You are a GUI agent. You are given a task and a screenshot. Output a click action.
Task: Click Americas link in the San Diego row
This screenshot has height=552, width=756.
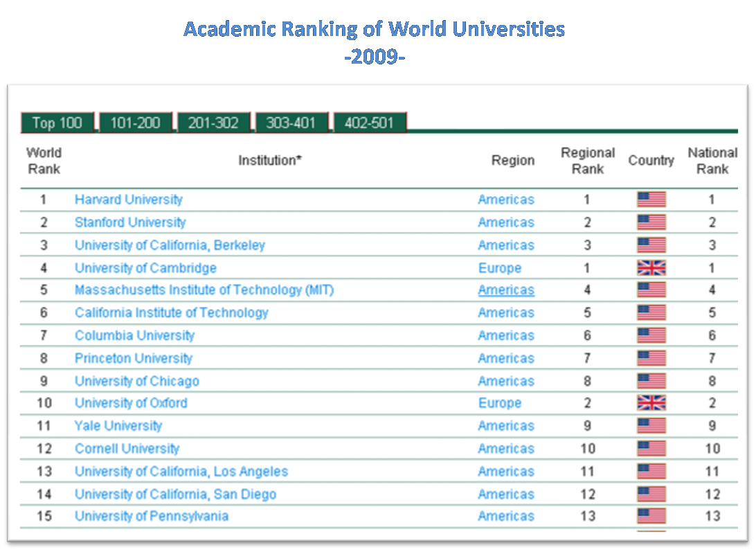506,494
